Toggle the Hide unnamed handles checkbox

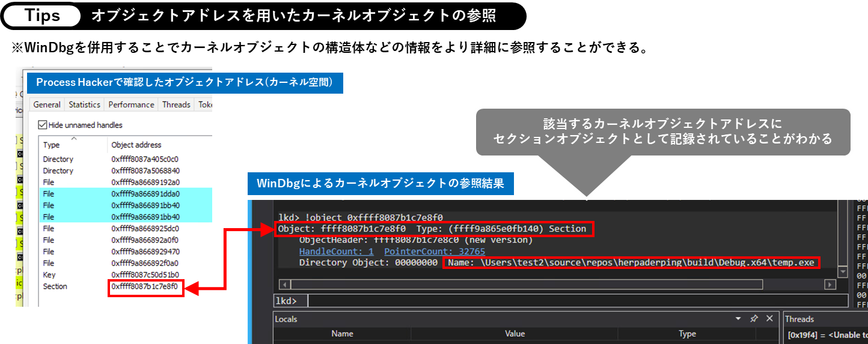pyautogui.click(x=43, y=125)
